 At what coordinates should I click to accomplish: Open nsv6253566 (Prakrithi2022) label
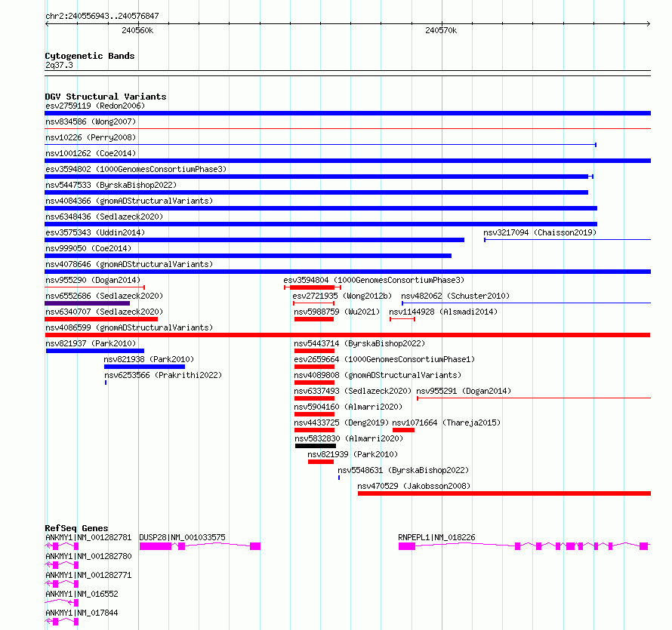[x=163, y=375]
